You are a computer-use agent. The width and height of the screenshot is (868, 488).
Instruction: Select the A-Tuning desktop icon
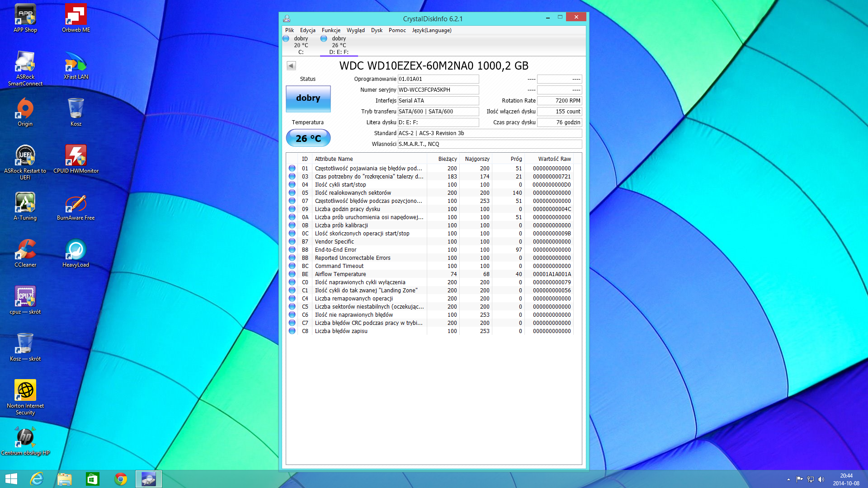pyautogui.click(x=25, y=206)
